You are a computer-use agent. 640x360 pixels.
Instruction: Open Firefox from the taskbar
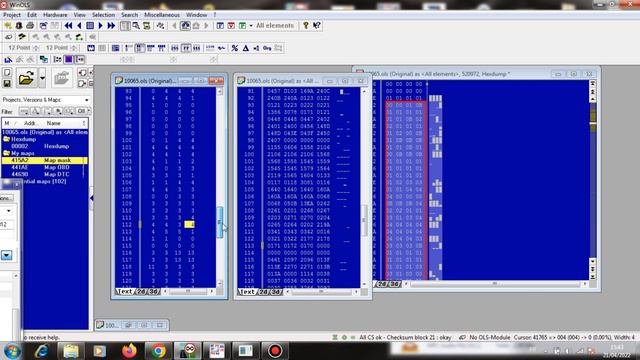coord(129,351)
